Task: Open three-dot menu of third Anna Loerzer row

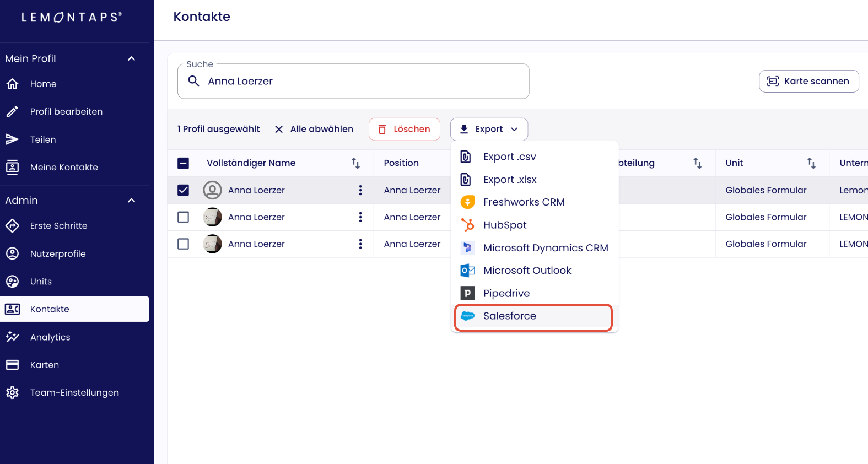Action: click(360, 244)
